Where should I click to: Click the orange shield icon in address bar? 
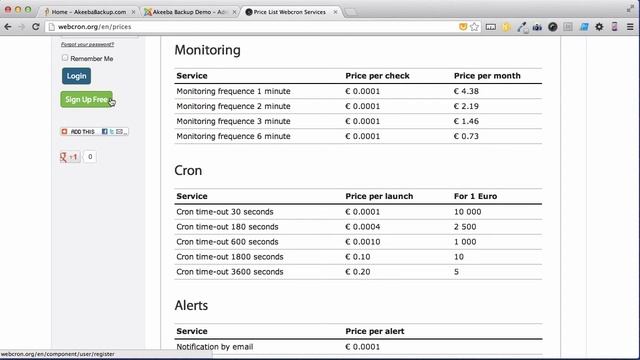[x=463, y=27]
